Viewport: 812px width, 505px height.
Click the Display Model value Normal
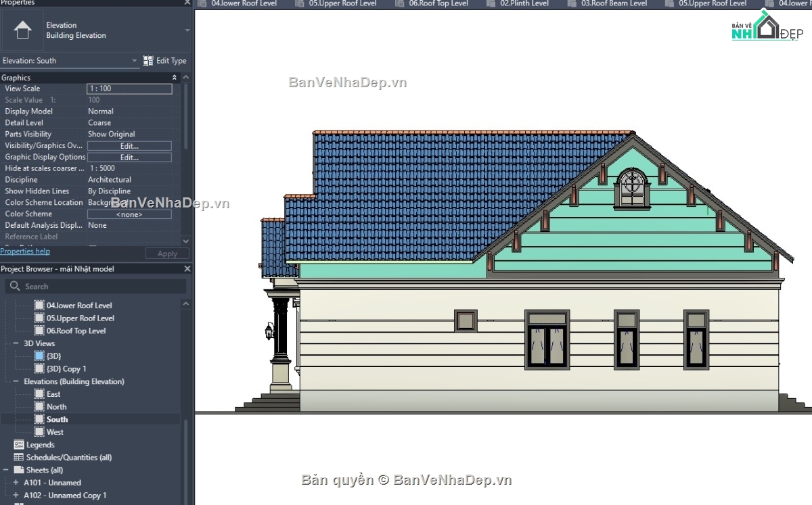click(x=101, y=112)
